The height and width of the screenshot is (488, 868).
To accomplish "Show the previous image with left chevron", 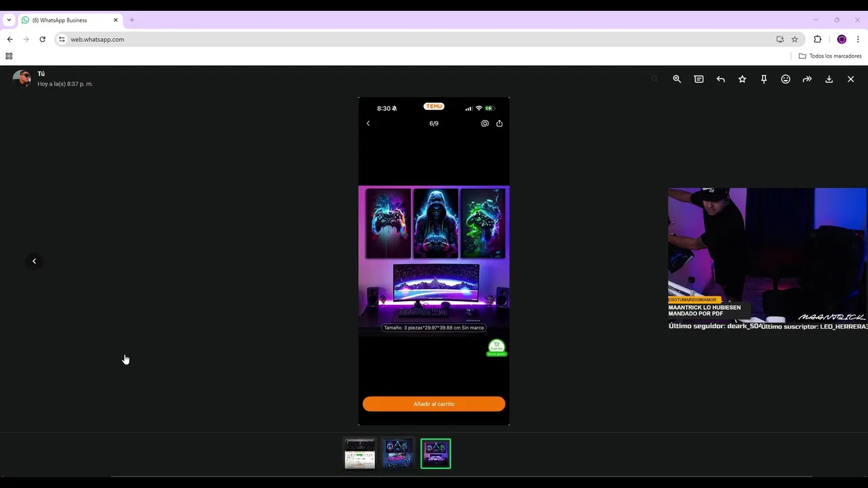I will 34,261.
